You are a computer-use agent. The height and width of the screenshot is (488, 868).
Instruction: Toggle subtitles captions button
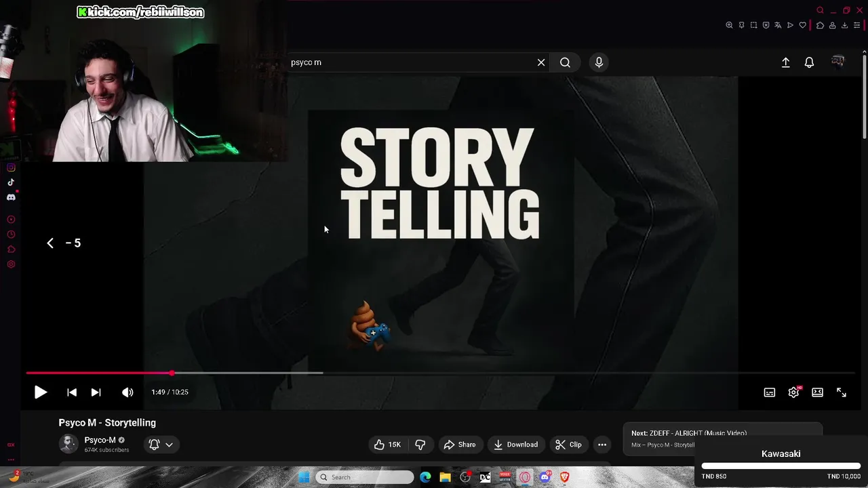point(769,392)
